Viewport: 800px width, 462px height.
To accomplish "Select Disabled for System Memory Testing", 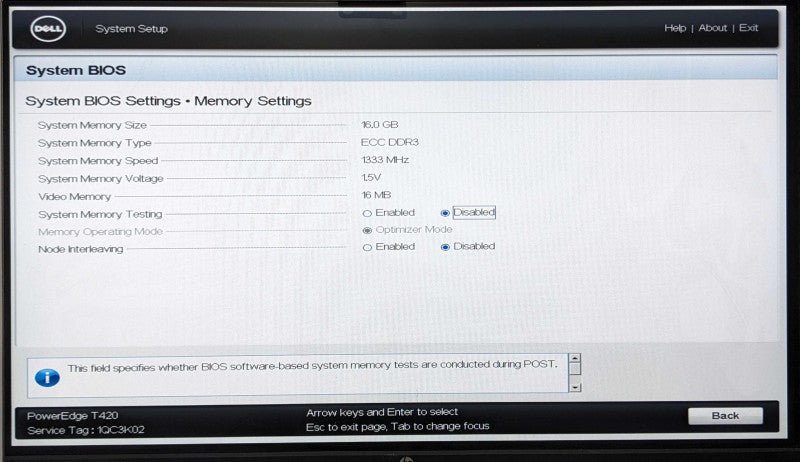I will [x=445, y=213].
